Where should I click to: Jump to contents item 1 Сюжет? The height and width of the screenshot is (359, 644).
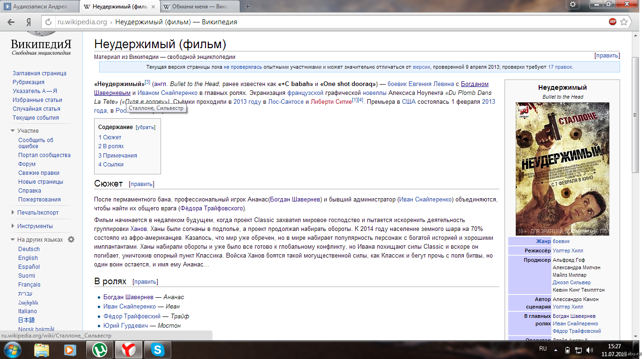tap(110, 137)
